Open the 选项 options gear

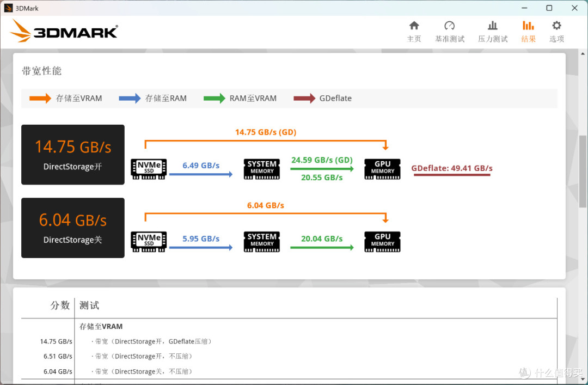click(556, 32)
